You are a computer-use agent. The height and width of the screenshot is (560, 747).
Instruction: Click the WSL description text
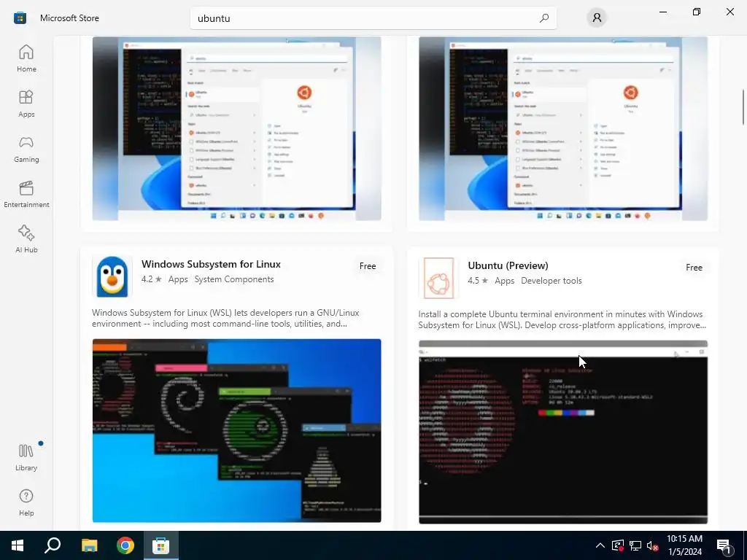point(225,318)
